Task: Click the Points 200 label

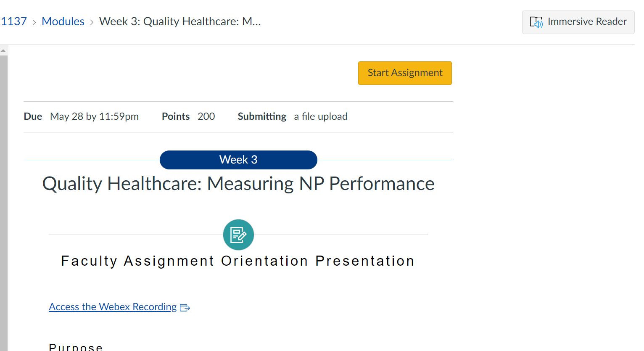Action: [175, 116]
